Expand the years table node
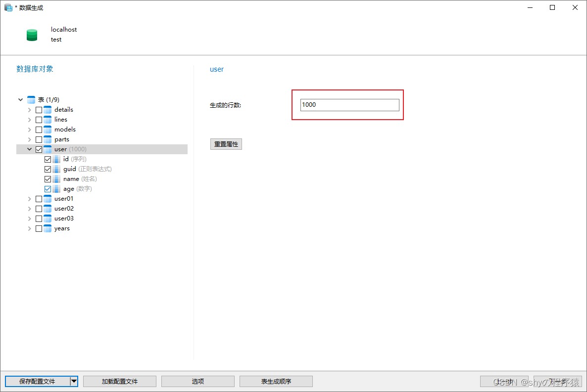The height and width of the screenshot is (392, 587). (30, 228)
